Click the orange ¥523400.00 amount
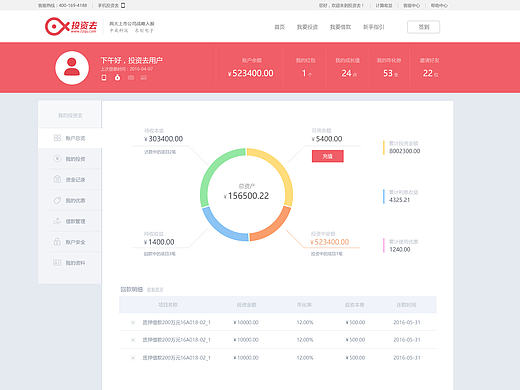Viewport: 520px width, 390px height. click(330, 242)
